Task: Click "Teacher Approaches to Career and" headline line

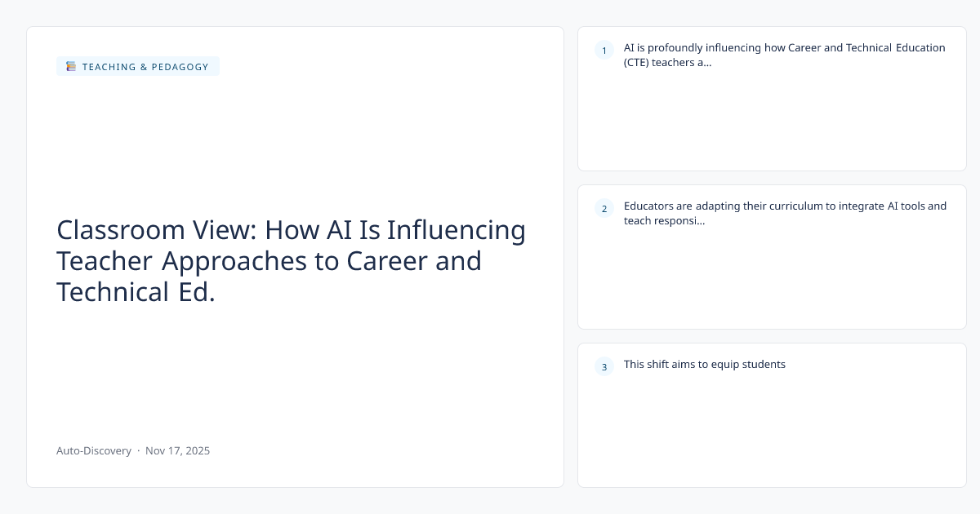Action: [269, 261]
